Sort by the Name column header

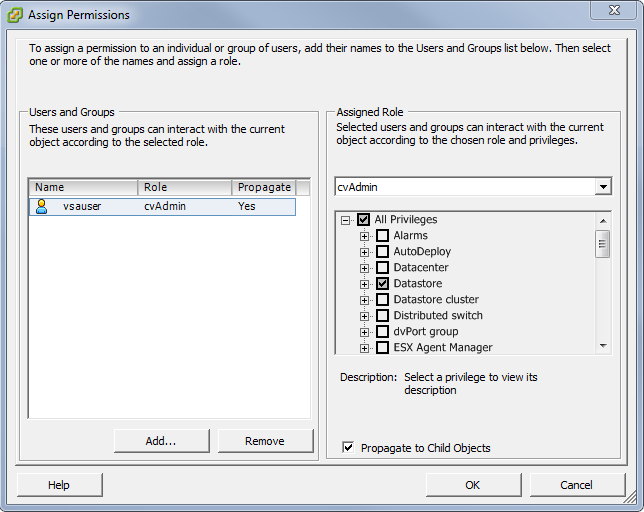pyautogui.click(x=83, y=187)
